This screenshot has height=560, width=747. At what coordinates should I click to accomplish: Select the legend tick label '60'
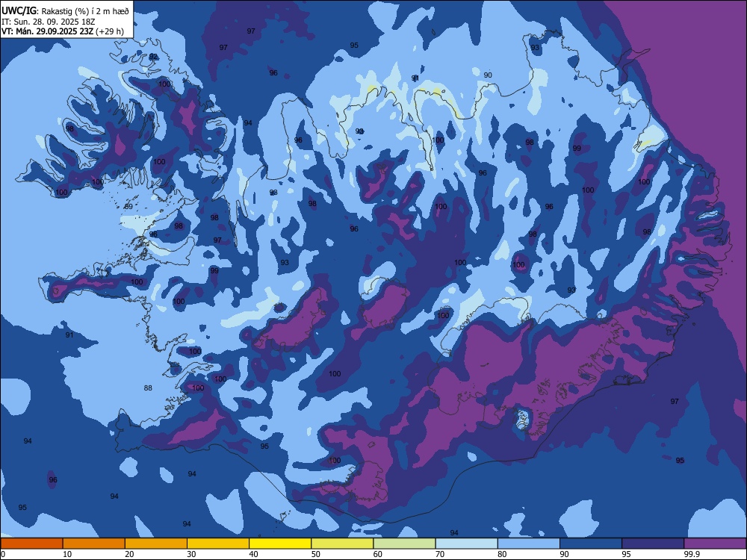click(378, 554)
